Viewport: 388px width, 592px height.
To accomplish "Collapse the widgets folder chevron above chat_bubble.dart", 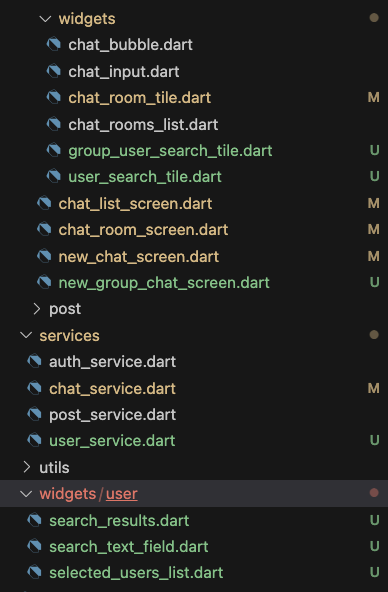I will click(x=45, y=18).
